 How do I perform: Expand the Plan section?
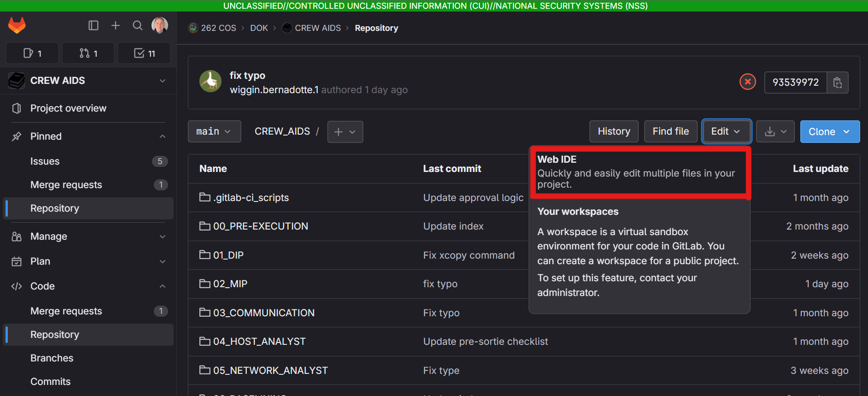coord(88,261)
